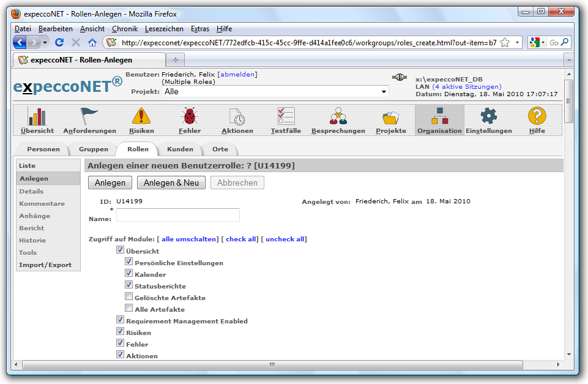Uncheck the Kalender checkbox
The image size is (588, 384).
pyautogui.click(x=129, y=274)
